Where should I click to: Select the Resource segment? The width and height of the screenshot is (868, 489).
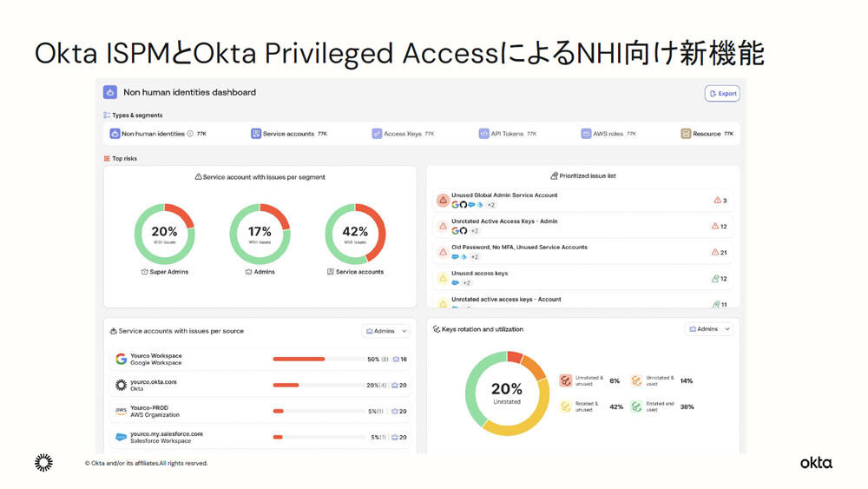click(x=707, y=134)
